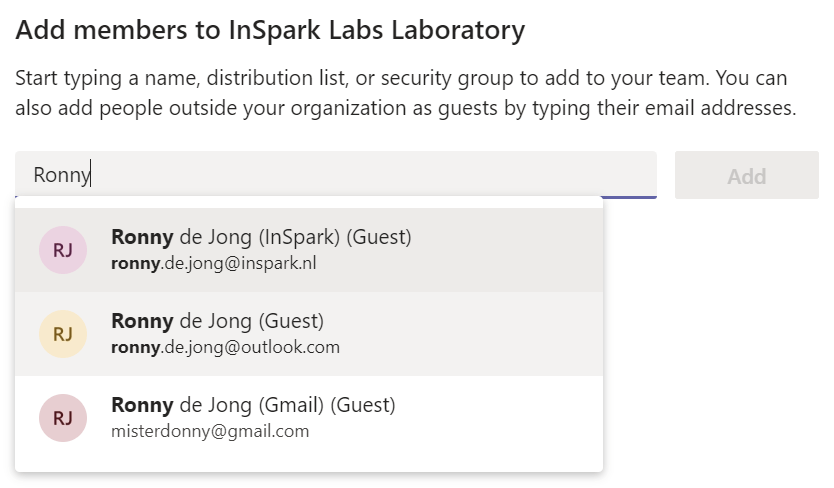This screenshot has height=488, width=834.
Task: Click the pink RJ avatar for InSpark guest
Action: (x=63, y=250)
